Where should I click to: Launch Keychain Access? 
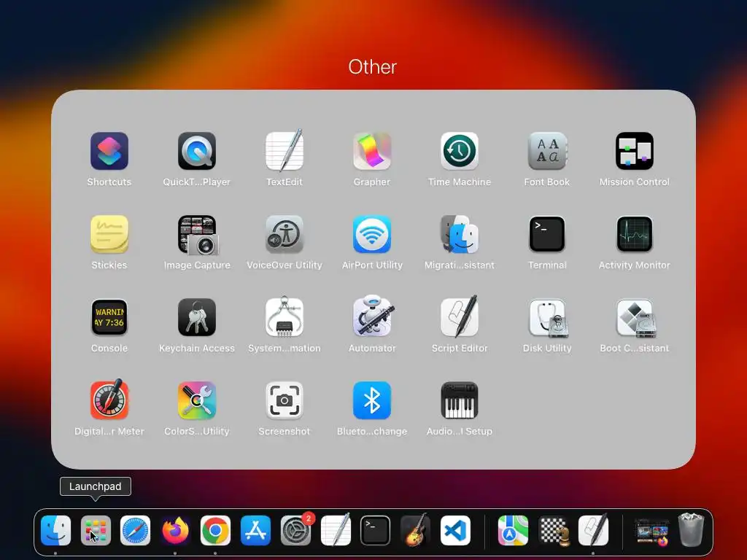click(197, 317)
